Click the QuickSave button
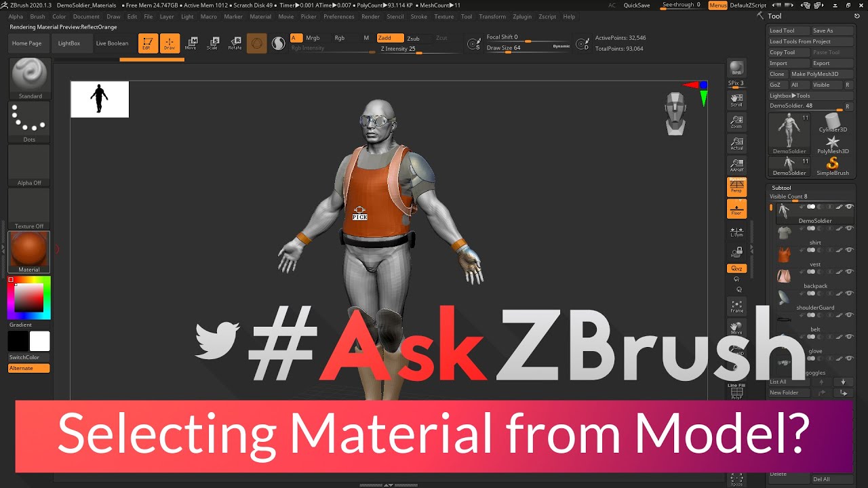Image resolution: width=868 pixels, height=488 pixels. 637,5
